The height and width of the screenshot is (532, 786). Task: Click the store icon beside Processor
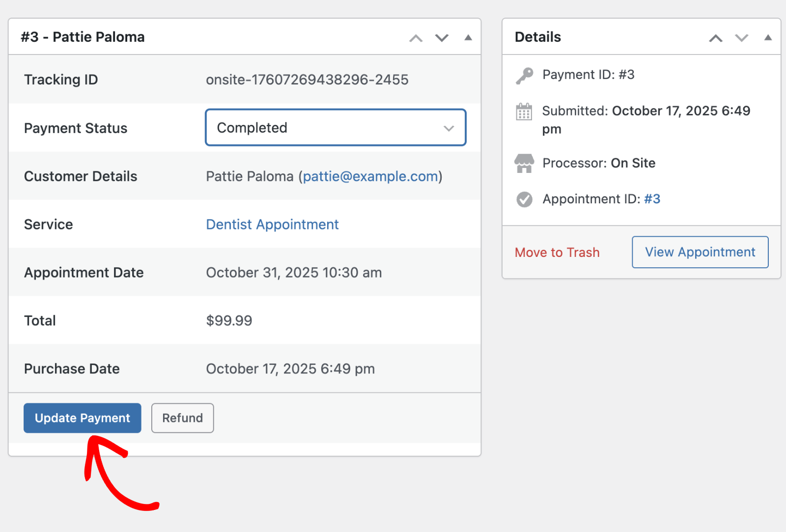point(524,163)
